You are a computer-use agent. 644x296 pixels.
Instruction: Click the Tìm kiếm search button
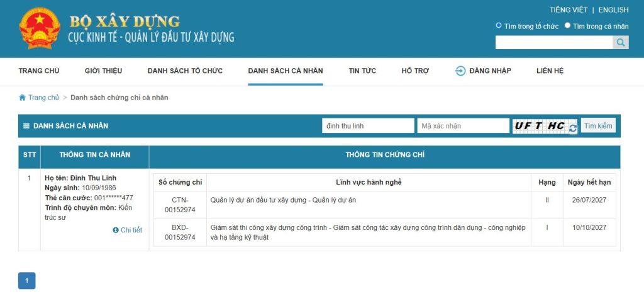point(598,126)
